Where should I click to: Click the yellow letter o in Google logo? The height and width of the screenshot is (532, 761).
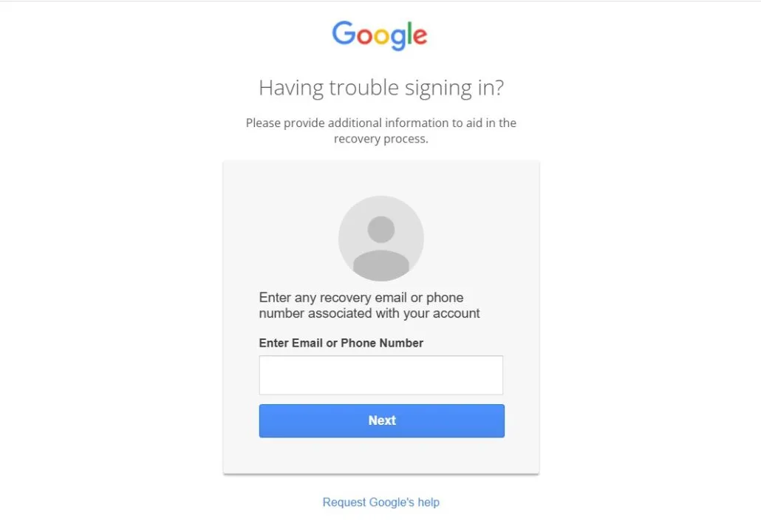tap(381, 36)
